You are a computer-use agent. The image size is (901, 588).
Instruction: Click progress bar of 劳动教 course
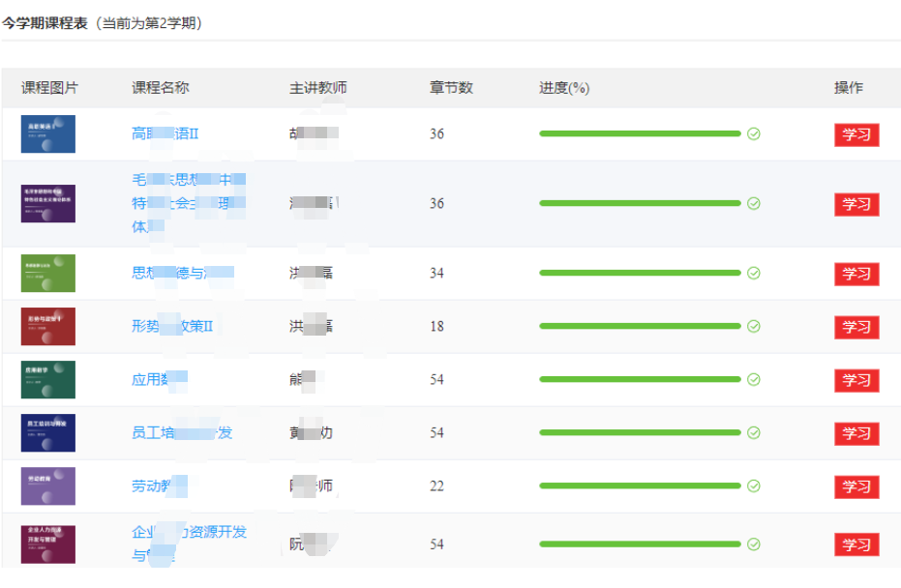[x=640, y=485]
